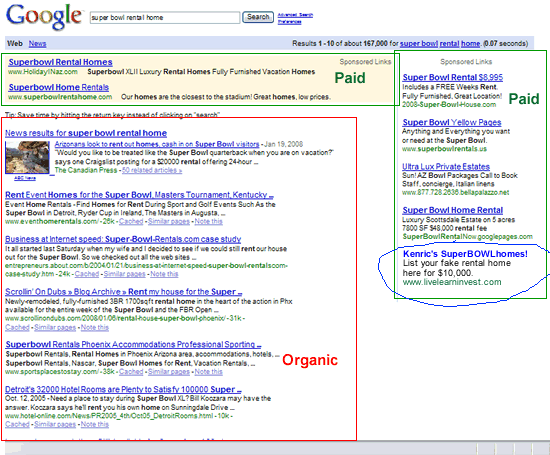Click the www.superbowlrentahome.com URL text
This screenshot has width=550, height=455.
pos(60,97)
